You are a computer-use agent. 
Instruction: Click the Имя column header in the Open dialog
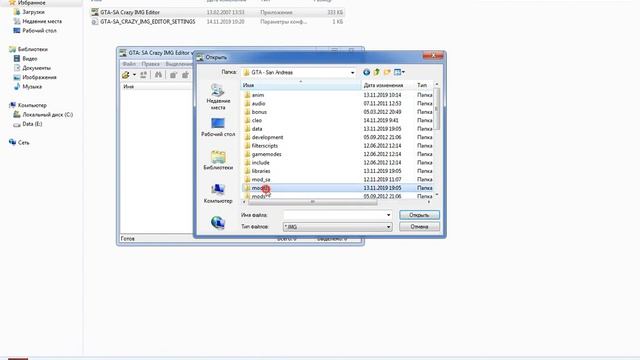(301, 85)
